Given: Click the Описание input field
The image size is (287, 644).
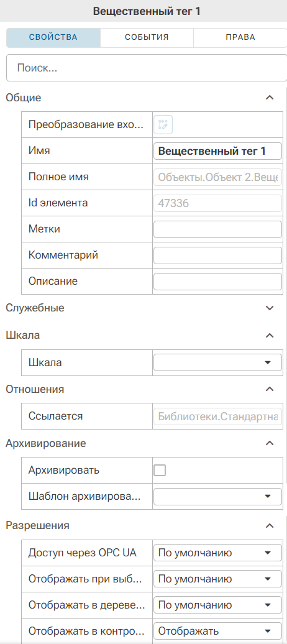Looking at the screenshot, I should 217,282.
